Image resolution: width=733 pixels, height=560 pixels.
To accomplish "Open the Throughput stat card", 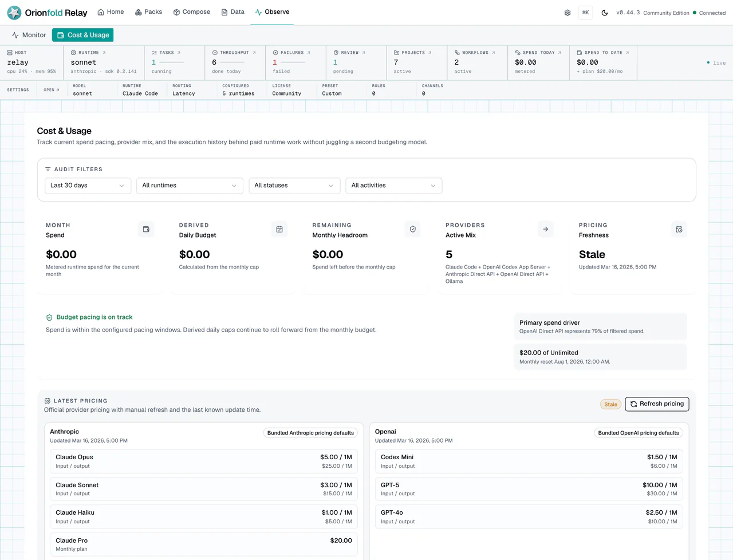I will 235,62.
